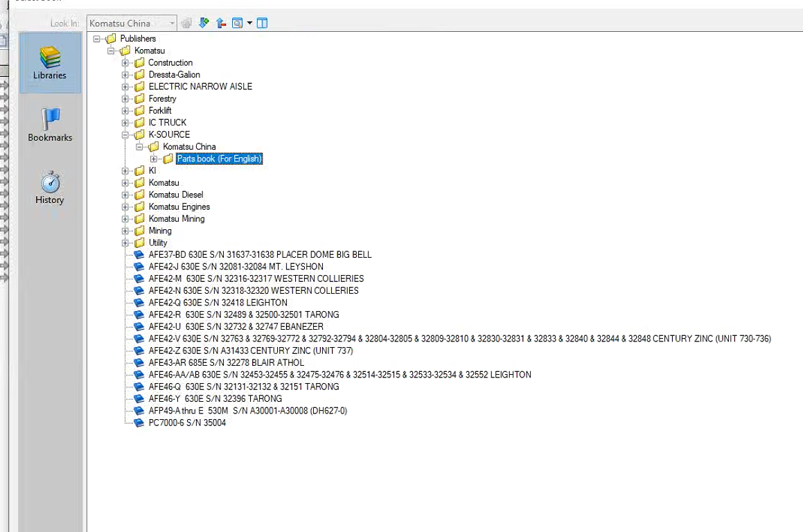Screen dimensions: 803x532
Task: Open AFE46-Q 630E TARONG book
Action: (244, 387)
